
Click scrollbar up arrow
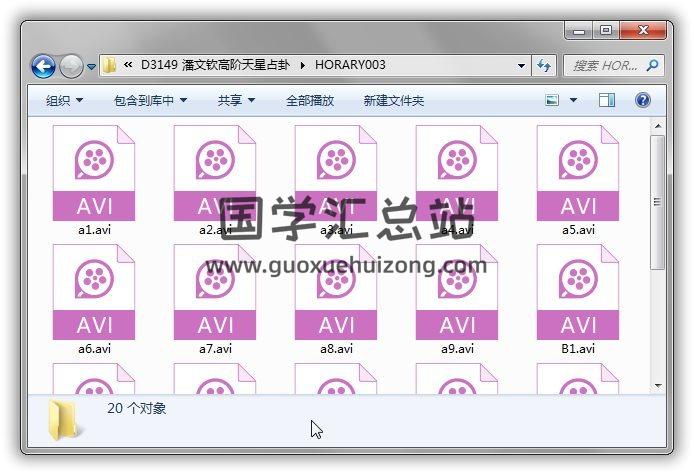pos(658,126)
